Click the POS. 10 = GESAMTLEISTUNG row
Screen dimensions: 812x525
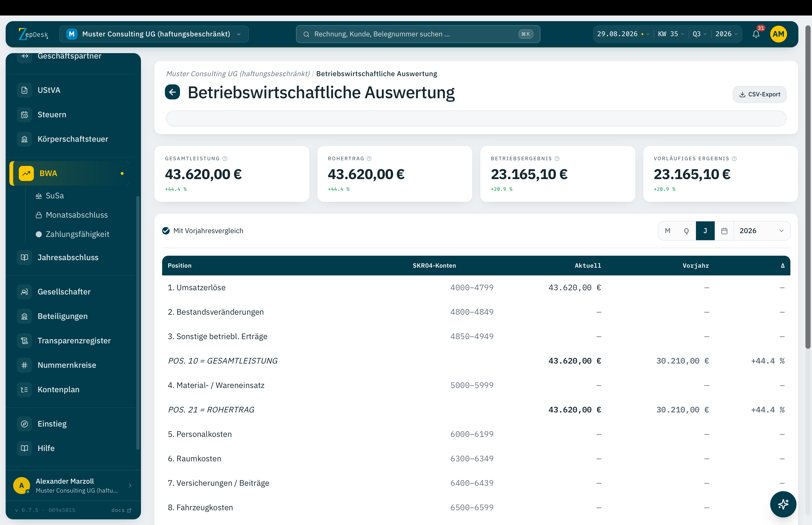(476, 361)
